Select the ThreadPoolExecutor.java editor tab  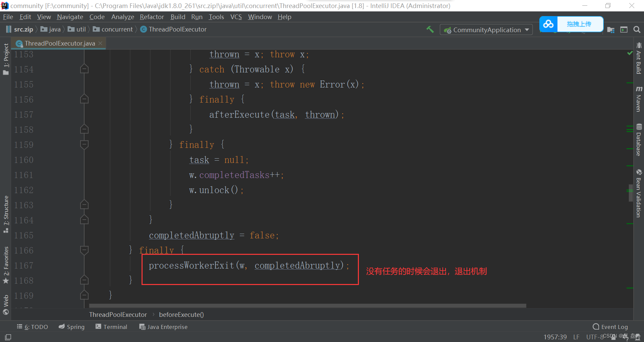(x=59, y=44)
